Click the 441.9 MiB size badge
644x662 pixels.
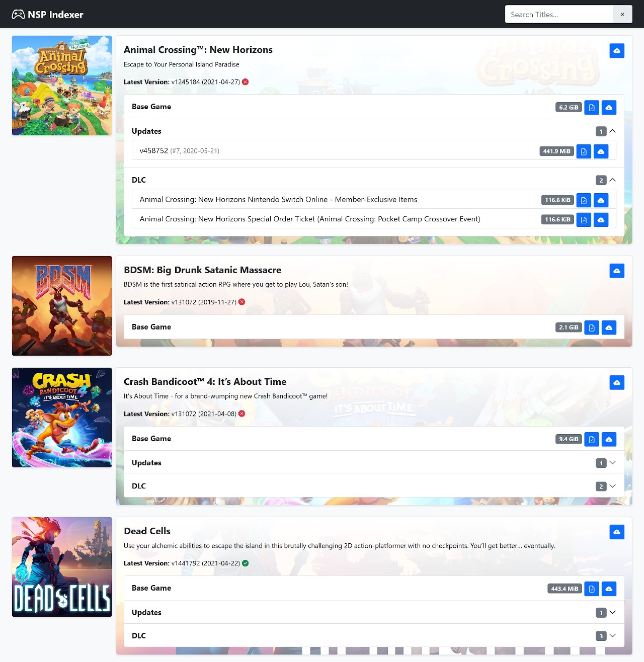[556, 151]
